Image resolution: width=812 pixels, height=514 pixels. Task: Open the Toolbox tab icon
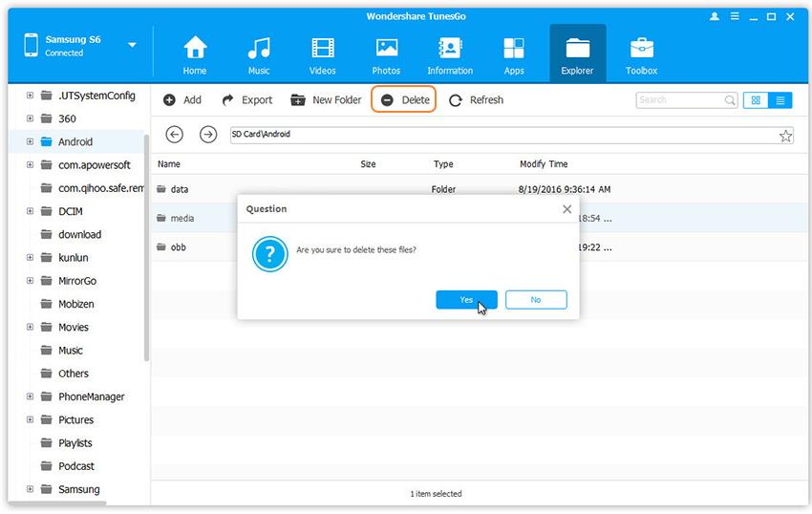click(x=641, y=54)
